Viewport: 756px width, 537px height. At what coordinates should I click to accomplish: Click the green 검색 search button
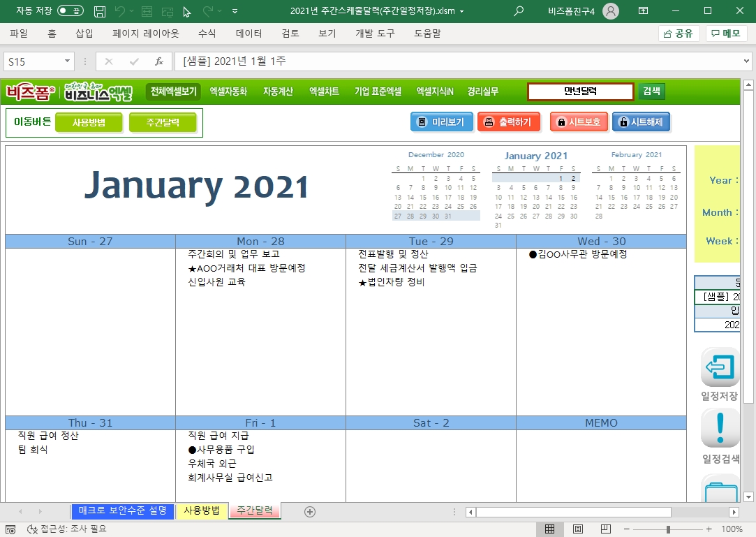click(651, 91)
